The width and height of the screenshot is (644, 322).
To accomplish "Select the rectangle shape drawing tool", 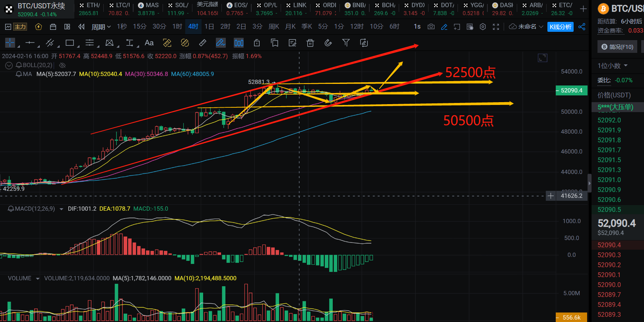I will [70, 43].
